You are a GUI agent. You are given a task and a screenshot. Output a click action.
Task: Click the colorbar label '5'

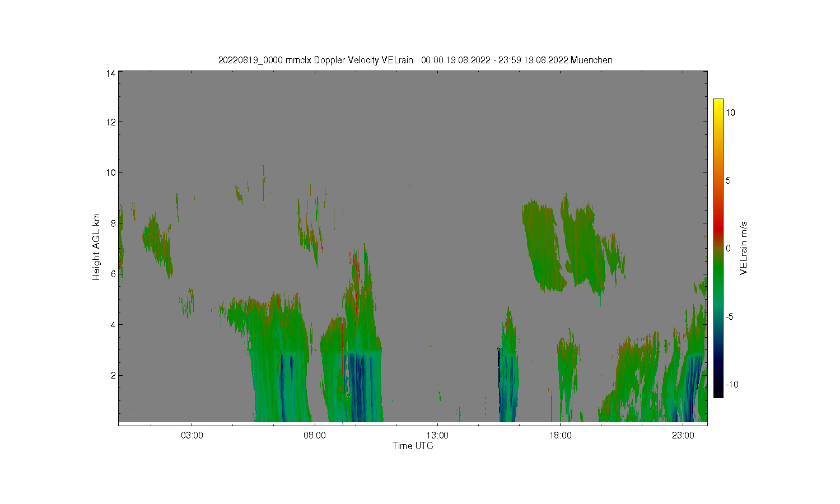click(729, 181)
